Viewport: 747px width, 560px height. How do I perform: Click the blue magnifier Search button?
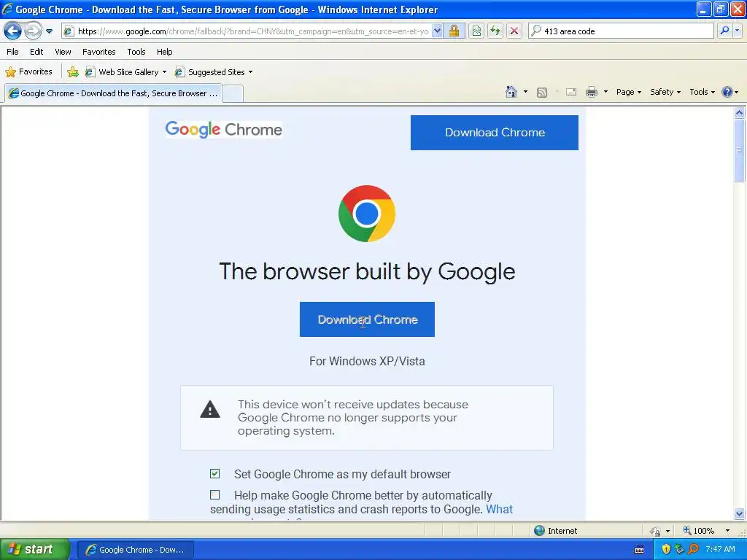tap(724, 31)
